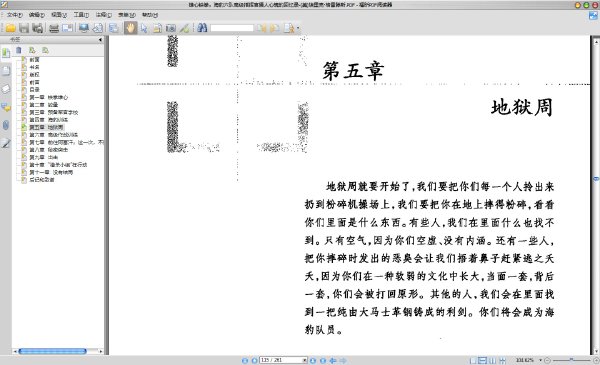Return to the previous view
600x365 pixels.
pos(333,360)
